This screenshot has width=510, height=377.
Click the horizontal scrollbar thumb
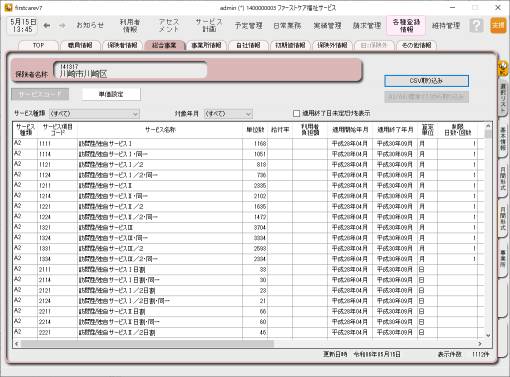coord(147,343)
